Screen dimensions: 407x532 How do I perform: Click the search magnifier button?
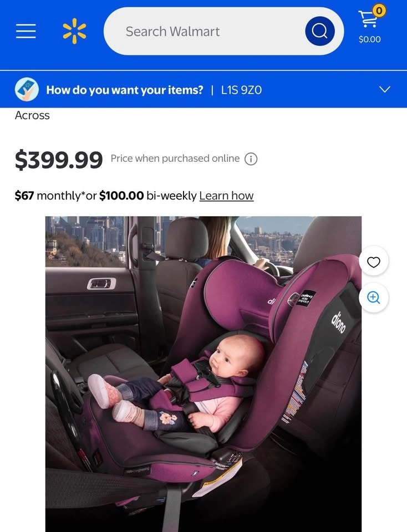point(320,31)
